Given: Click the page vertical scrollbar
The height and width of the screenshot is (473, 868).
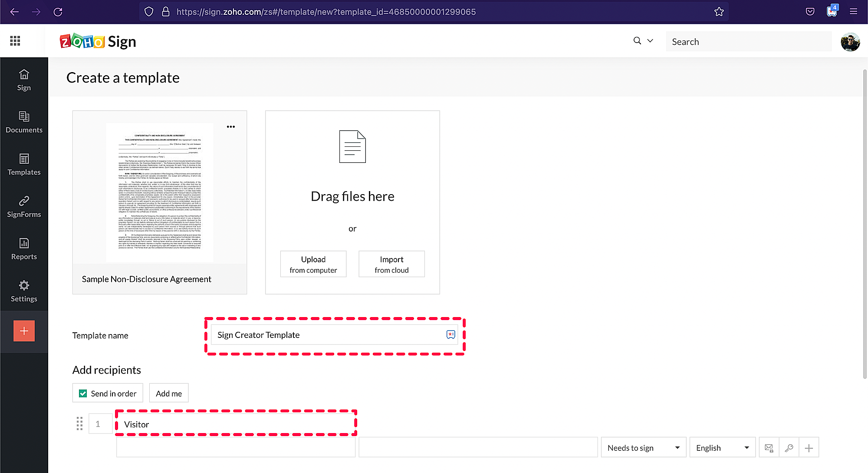Looking at the screenshot, I should pyautogui.click(x=865, y=224).
